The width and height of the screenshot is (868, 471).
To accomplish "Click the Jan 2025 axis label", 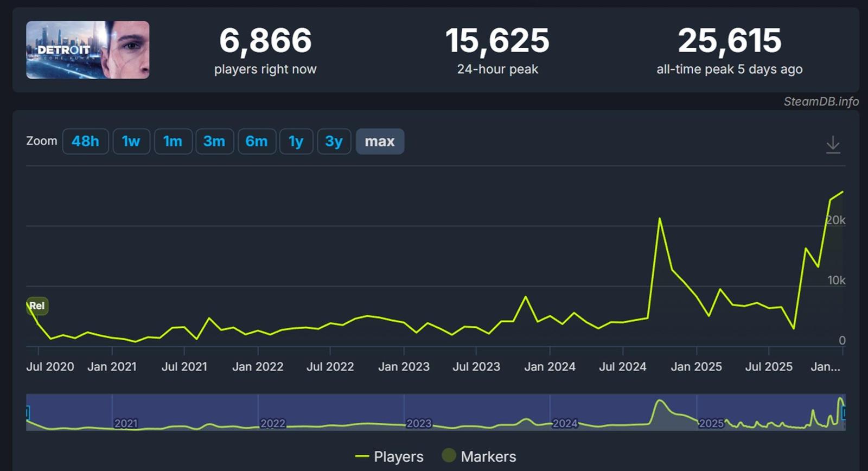I will point(696,367).
